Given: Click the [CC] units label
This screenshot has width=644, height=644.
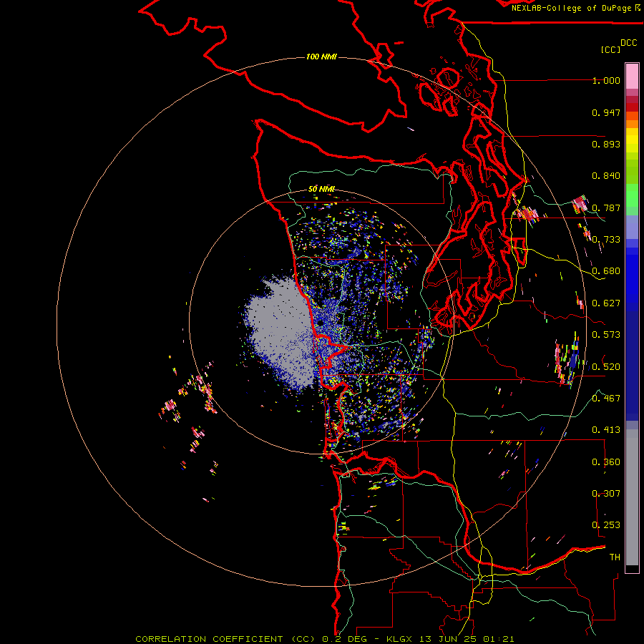Looking at the screenshot, I should [610, 49].
